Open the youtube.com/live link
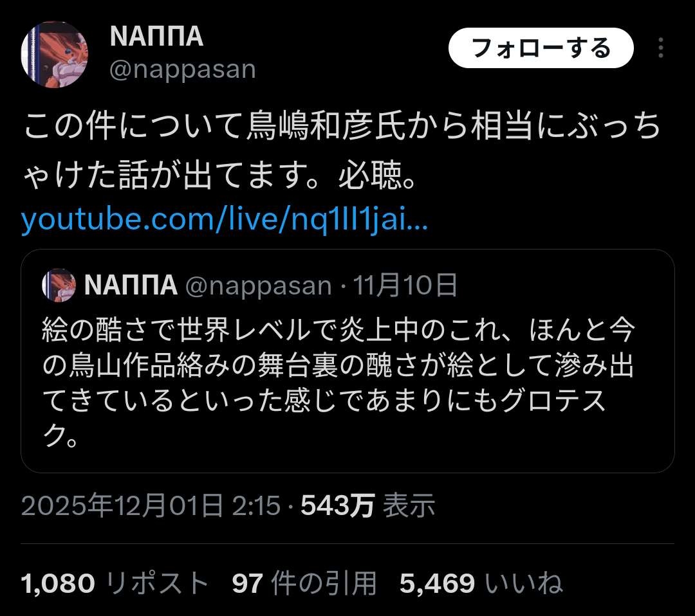Screen dimensions: 695x616 click(x=225, y=219)
